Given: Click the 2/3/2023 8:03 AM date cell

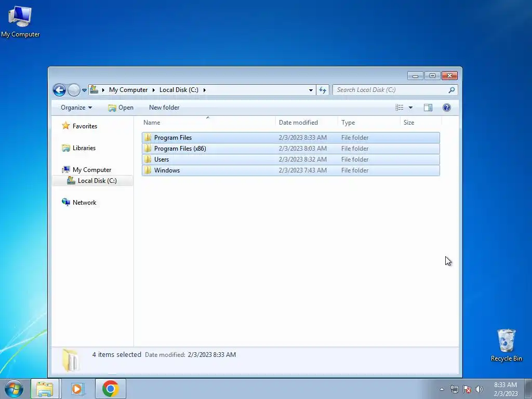Looking at the screenshot, I should coord(303,148).
